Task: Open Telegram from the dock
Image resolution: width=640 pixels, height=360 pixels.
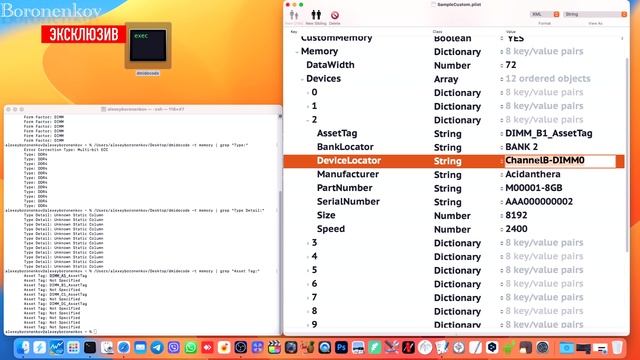Action: click(157, 348)
